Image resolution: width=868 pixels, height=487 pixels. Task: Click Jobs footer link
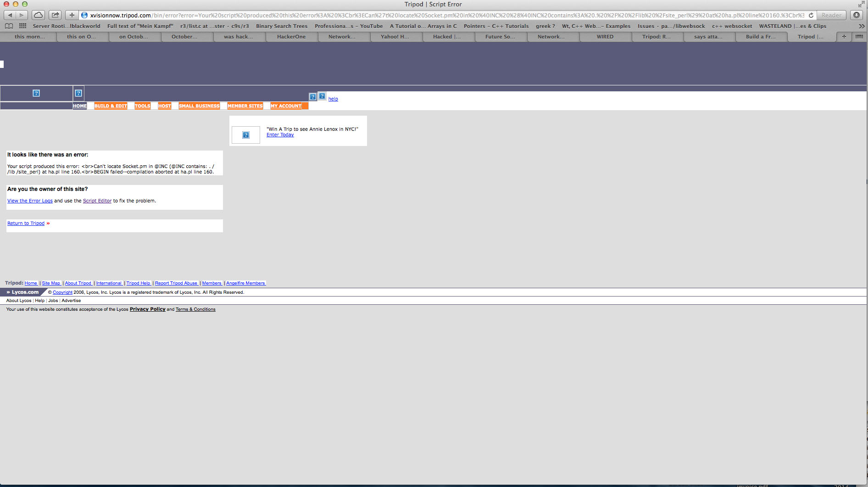pos(53,301)
